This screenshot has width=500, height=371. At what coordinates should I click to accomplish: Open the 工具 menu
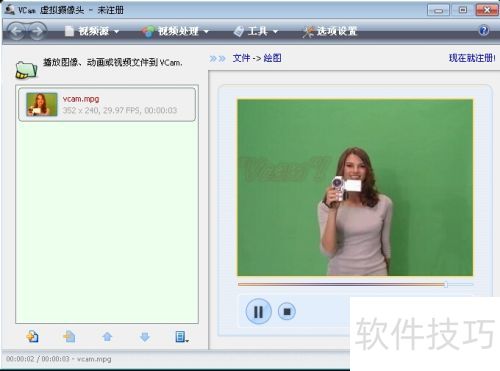coord(256,31)
